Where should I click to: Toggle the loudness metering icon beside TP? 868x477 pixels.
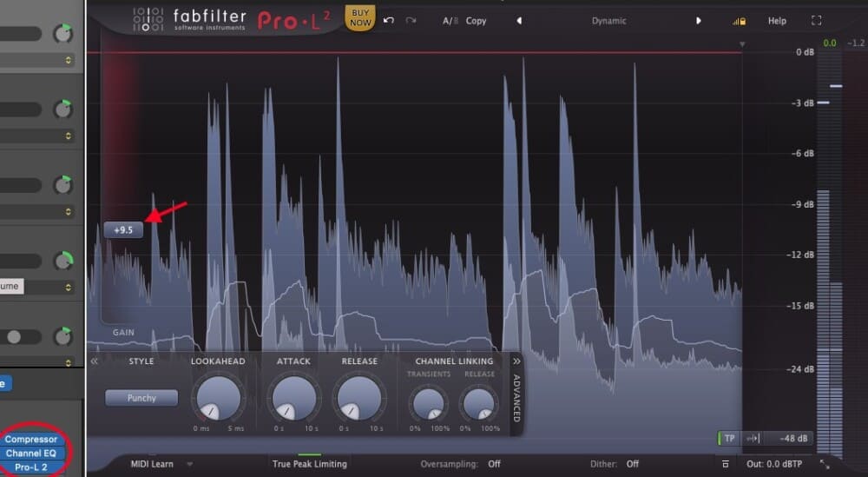coord(753,438)
